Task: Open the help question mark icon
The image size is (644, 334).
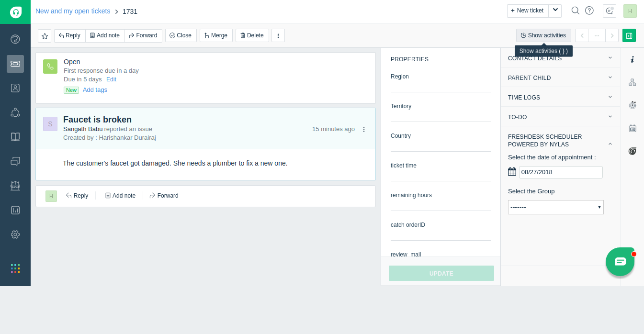Action: [x=589, y=11]
